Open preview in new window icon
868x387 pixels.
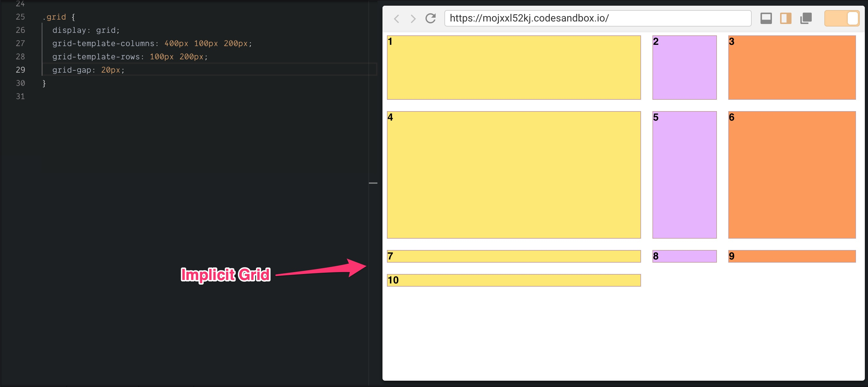[x=806, y=18]
